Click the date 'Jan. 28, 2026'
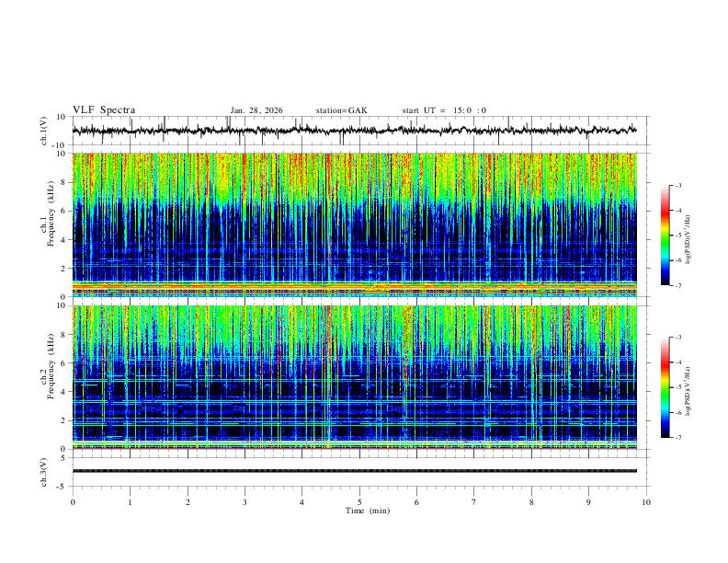The height and width of the screenshot is (563, 728). coord(256,110)
